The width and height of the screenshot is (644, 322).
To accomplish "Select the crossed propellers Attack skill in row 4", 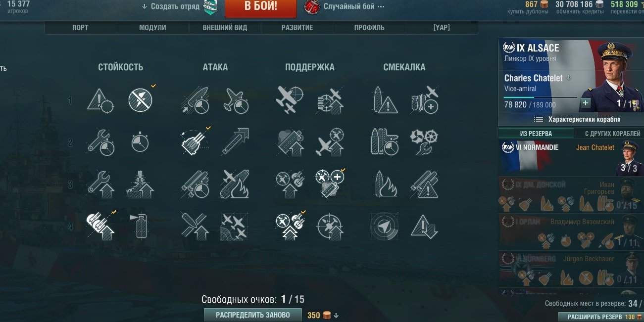I will click(x=195, y=227).
